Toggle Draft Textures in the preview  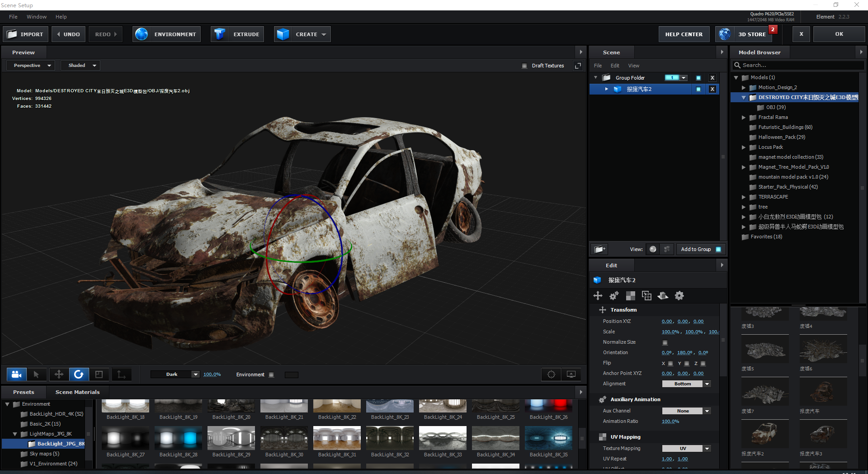525,65
